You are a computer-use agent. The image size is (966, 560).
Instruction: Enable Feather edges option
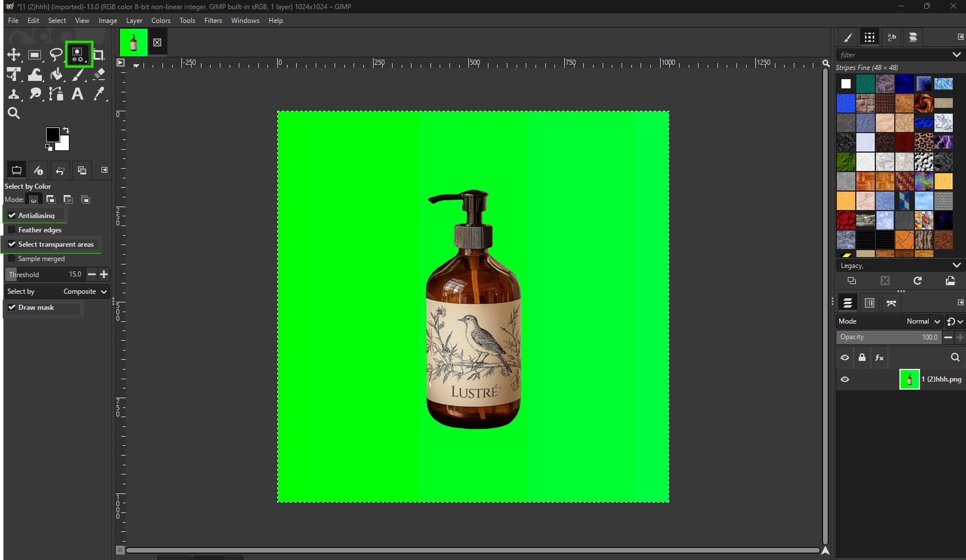[12, 230]
